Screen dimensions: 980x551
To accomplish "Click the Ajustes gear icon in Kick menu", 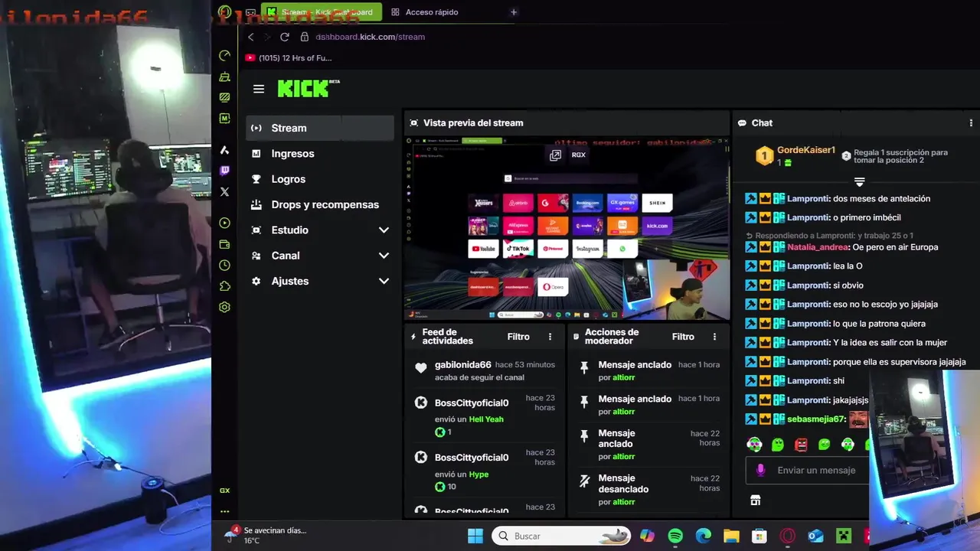I will (x=256, y=281).
